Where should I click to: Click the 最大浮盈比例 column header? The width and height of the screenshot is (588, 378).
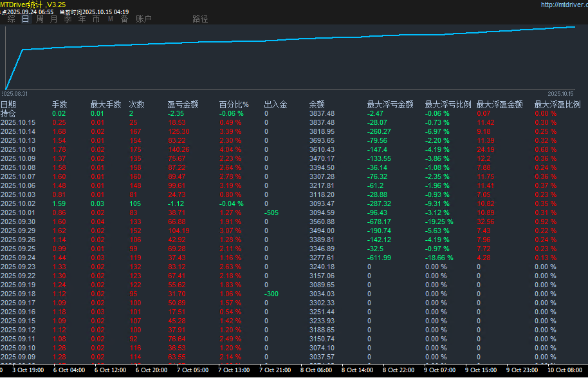(x=558, y=104)
